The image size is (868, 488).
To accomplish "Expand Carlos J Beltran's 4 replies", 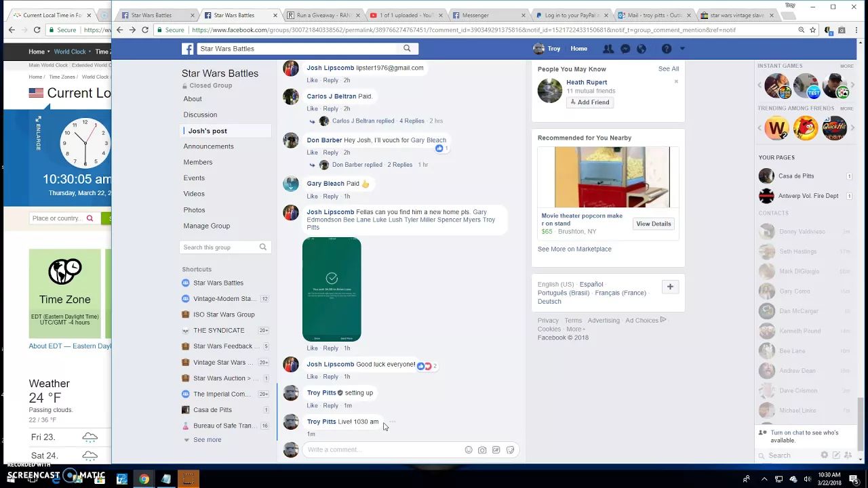I will (x=412, y=121).
